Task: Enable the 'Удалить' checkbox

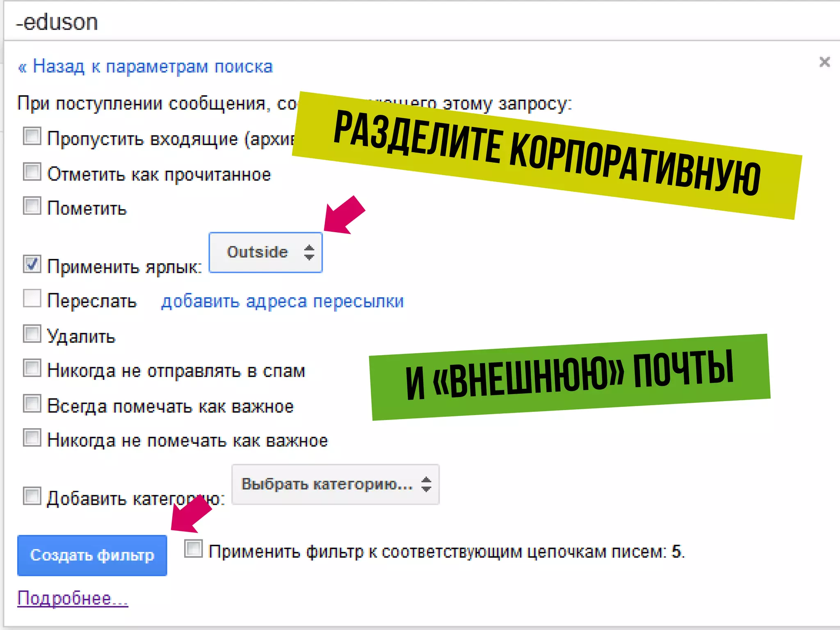Action: pyautogui.click(x=32, y=333)
